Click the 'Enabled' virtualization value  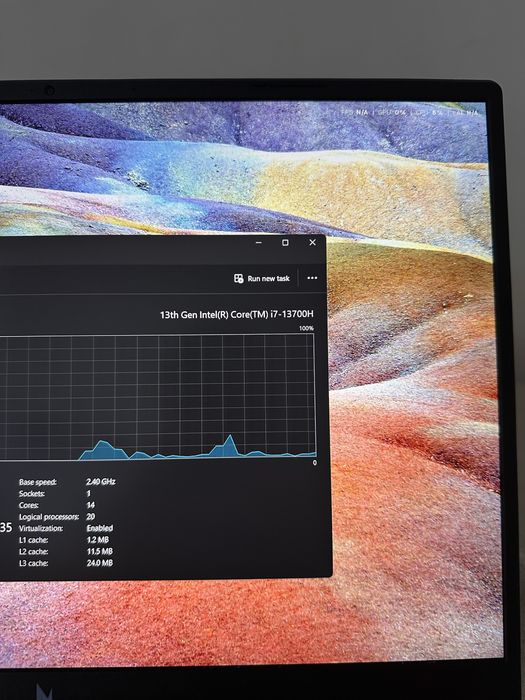[x=100, y=528]
